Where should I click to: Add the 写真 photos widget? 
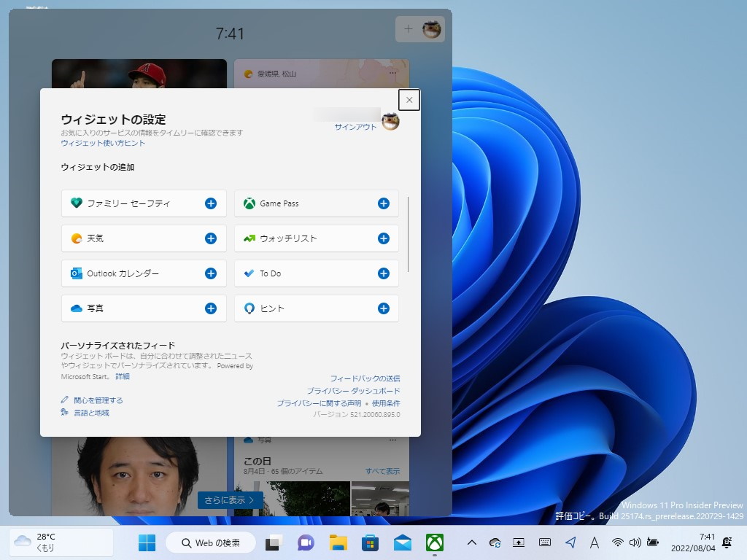[210, 308]
